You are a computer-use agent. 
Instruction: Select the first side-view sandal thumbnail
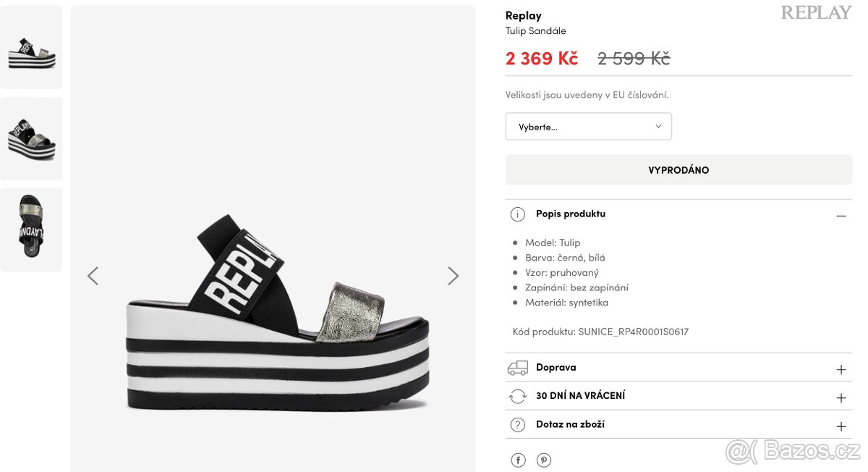point(31,48)
